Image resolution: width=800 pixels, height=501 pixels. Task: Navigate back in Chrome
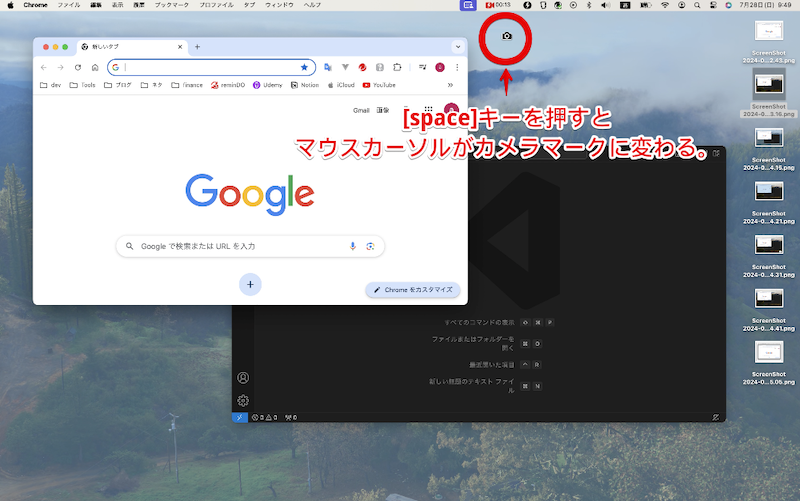(44, 67)
